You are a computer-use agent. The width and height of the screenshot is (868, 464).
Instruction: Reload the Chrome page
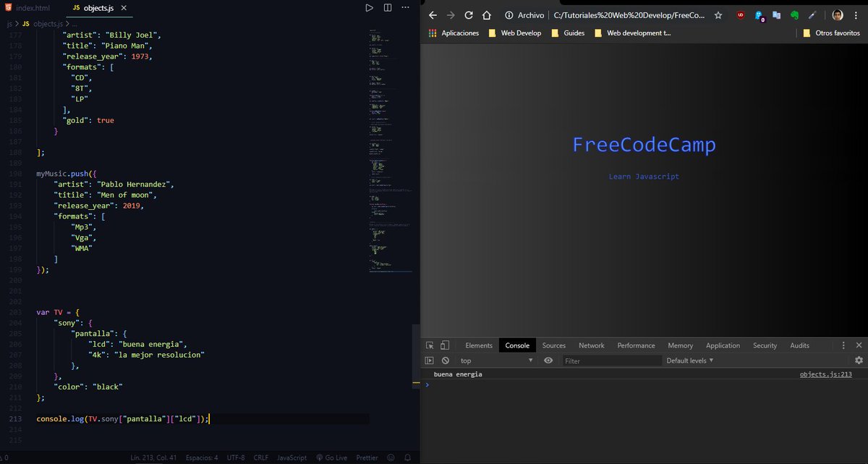click(469, 14)
